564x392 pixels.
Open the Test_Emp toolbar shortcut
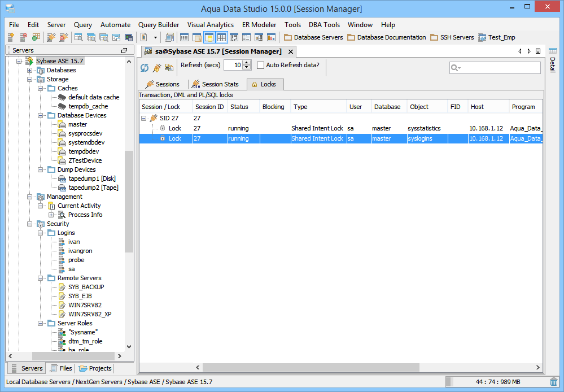point(496,37)
